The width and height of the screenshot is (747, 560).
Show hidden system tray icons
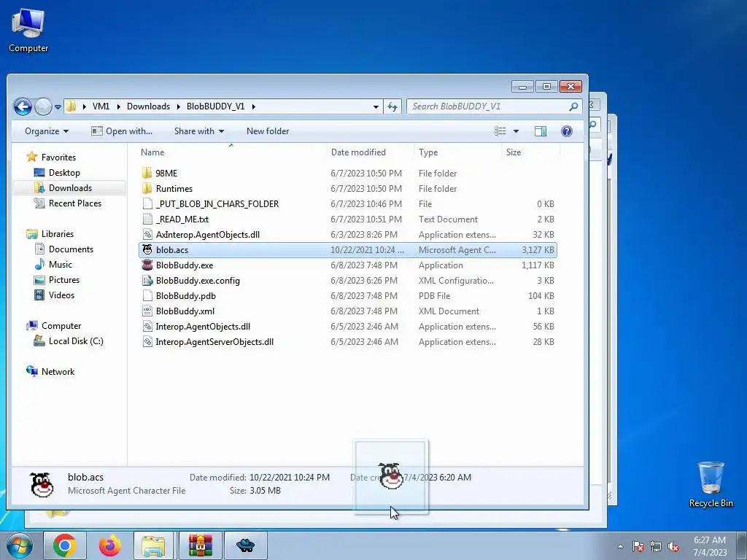pos(620,546)
